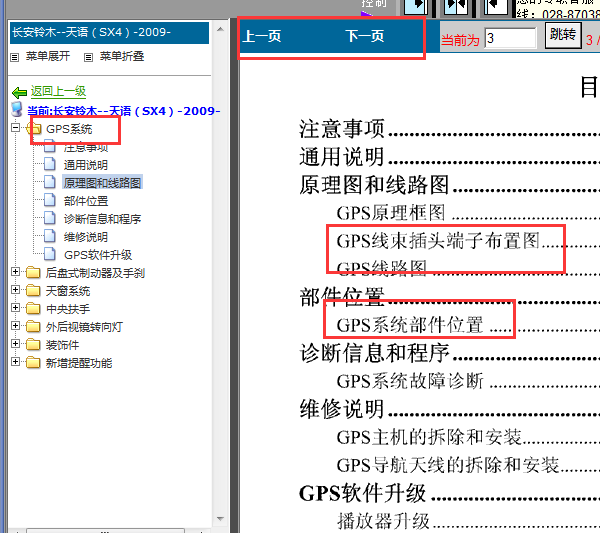
Task: Click 播放器升级 in the contents
Action: [x=383, y=521]
